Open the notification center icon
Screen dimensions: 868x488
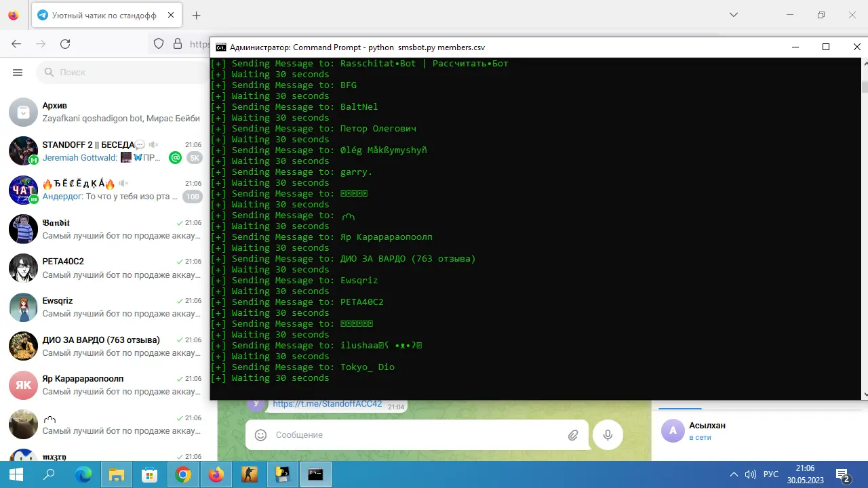(x=843, y=475)
